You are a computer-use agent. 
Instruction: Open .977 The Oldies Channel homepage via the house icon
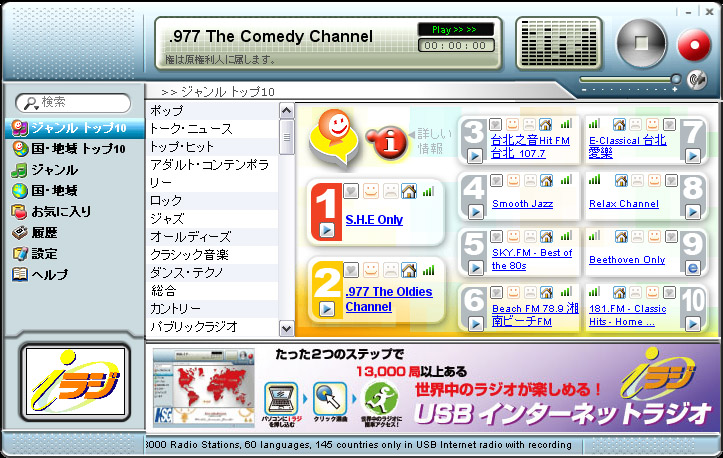click(409, 270)
